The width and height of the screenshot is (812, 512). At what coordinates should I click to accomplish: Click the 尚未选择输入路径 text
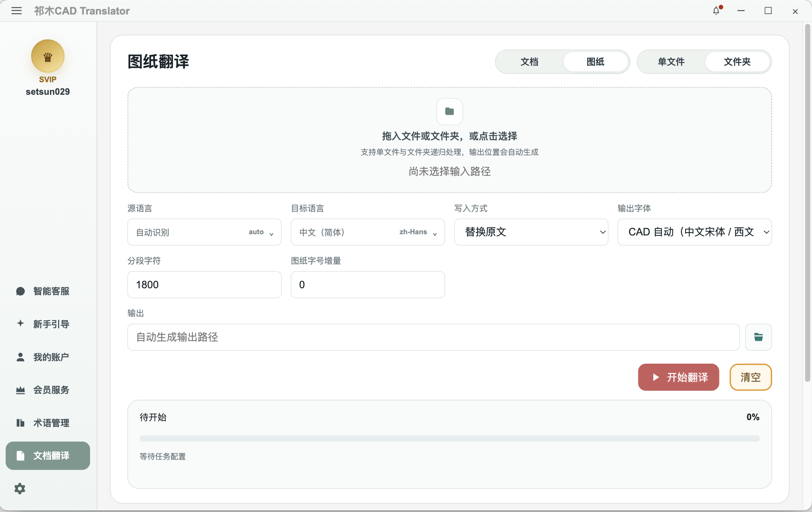(x=449, y=172)
